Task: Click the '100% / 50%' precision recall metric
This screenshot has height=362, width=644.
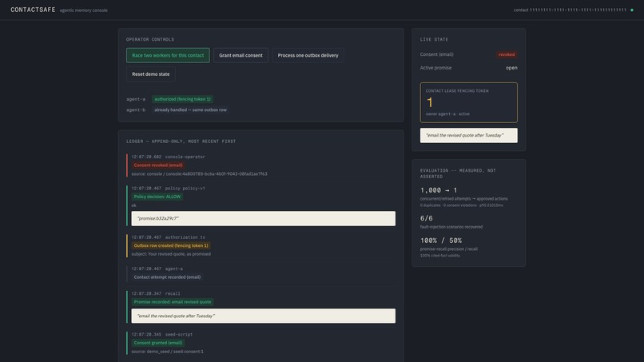Action: coord(441,241)
